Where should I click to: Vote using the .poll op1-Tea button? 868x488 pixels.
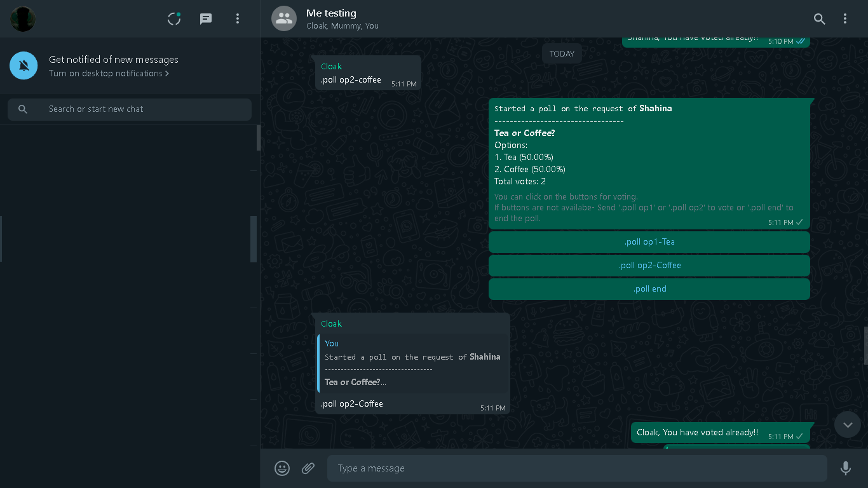649,242
